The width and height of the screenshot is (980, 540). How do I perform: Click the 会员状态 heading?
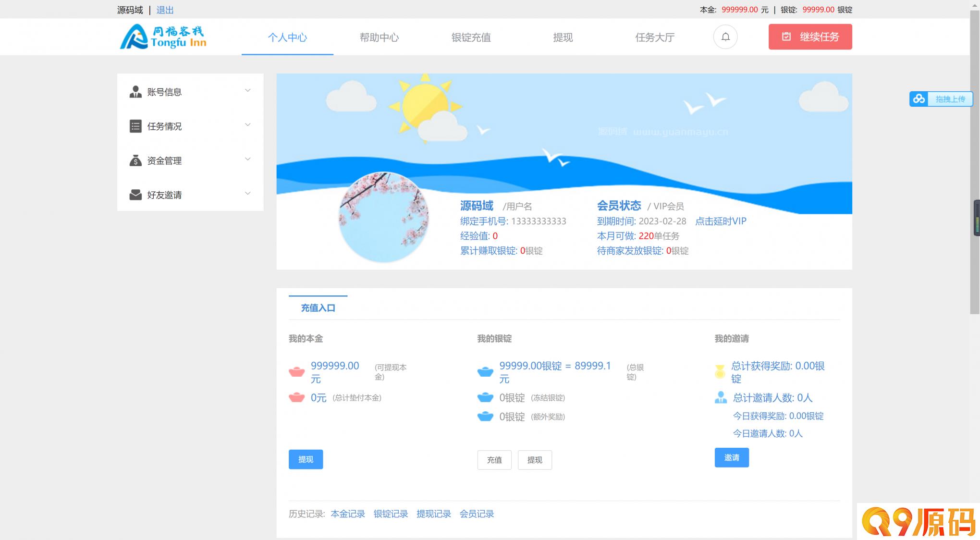point(619,206)
